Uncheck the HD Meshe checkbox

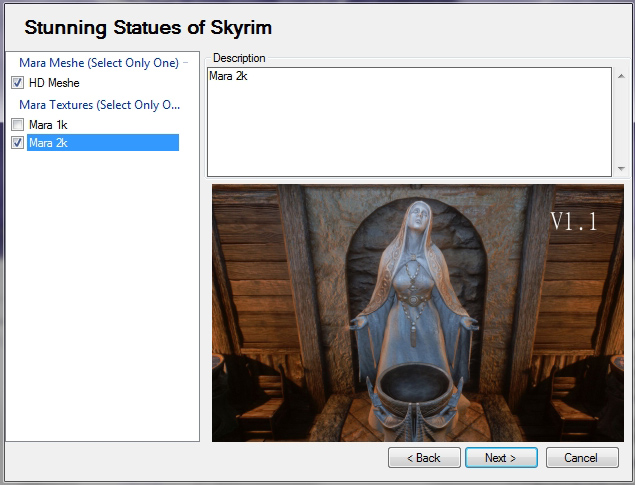[x=17, y=83]
